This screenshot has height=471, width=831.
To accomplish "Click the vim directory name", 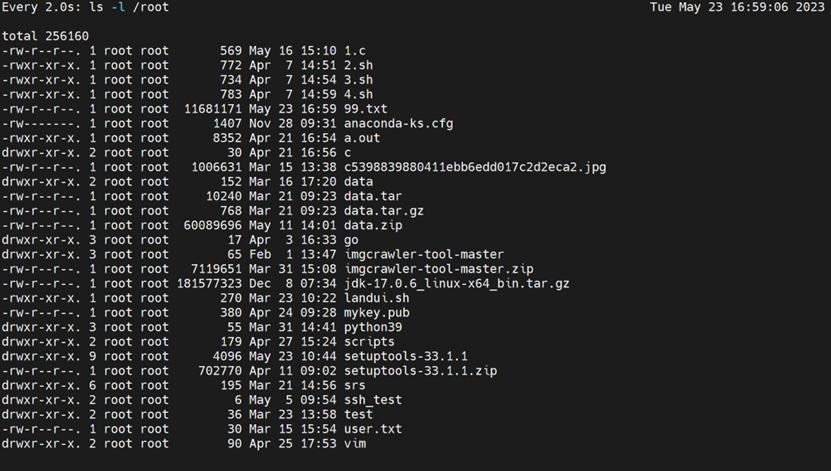I will (355, 443).
